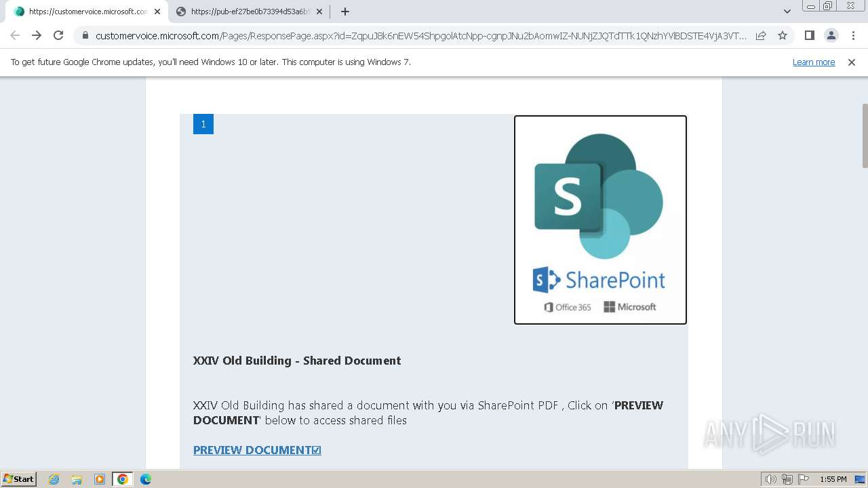Open the side panel icon

[809, 35]
